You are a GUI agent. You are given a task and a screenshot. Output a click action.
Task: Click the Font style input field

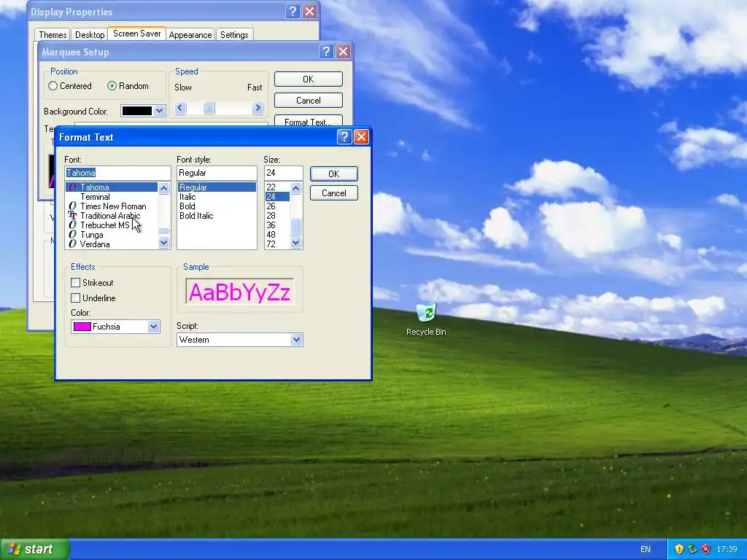(x=217, y=173)
